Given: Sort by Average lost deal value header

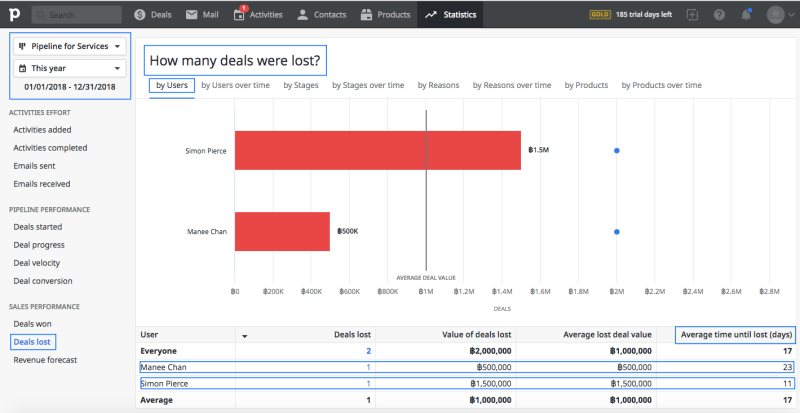Looking at the screenshot, I should pyautogui.click(x=607, y=335).
